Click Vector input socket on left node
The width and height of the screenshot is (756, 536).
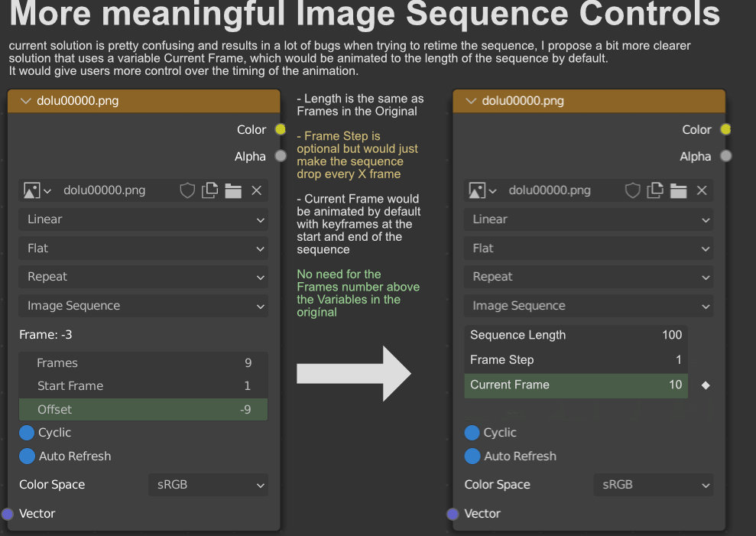point(8,514)
